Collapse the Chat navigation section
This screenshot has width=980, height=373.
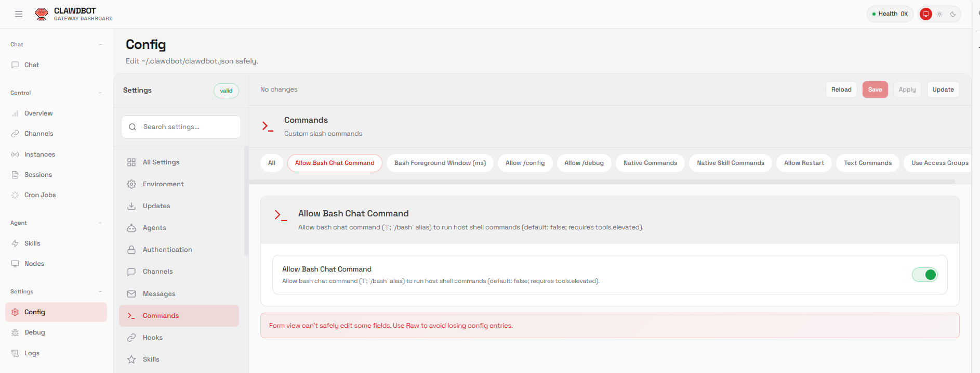[x=100, y=45]
